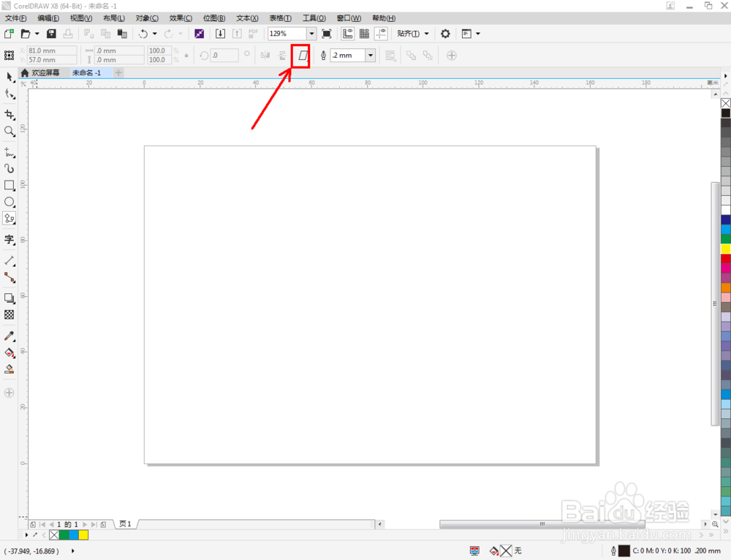The height and width of the screenshot is (560, 731).
Task: Expand the document palette flyout arrow
Action: [x=26, y=535]
